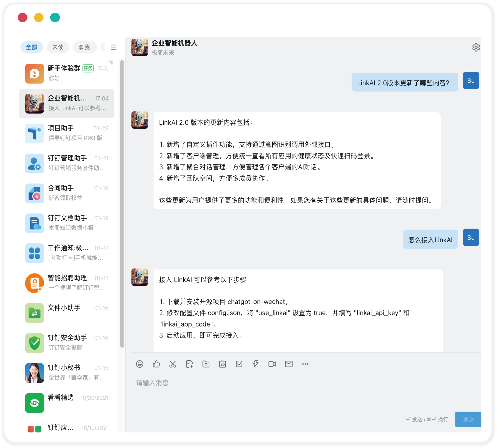Click the 发送 / 换行 shortcut hint text
Image resolution: width=497 pixels, height=448 pixels.
pyautogui.click(x=427, y=419)
